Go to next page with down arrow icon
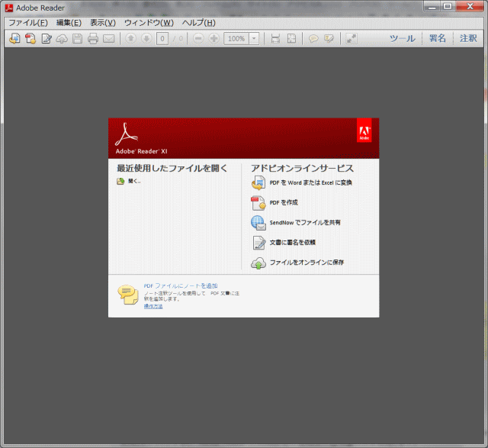Image resolution: width=488 pixels, height=448 pixels. pos(146,38)
